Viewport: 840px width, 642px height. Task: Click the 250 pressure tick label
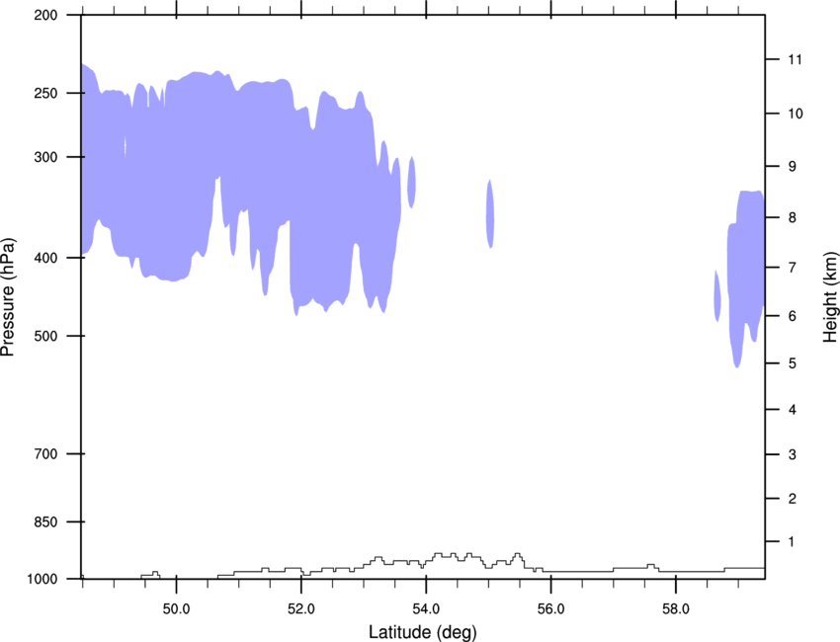coord(46,93)
